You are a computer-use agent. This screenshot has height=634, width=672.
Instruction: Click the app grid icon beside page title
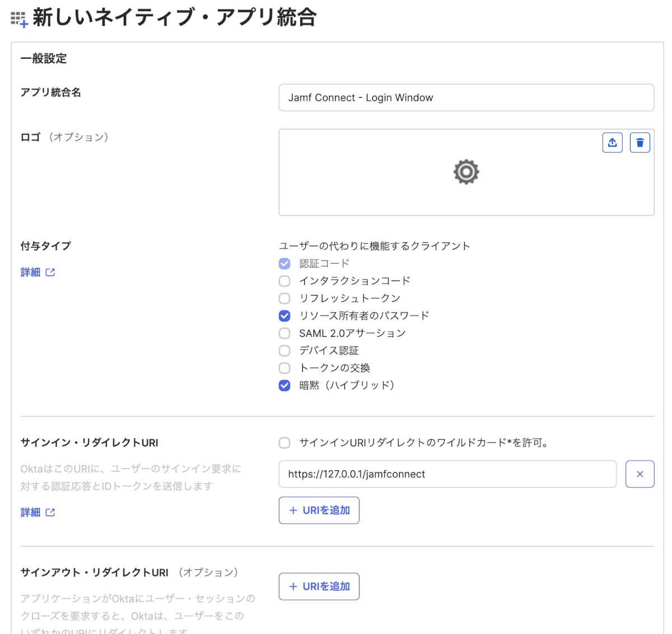[19, 20]
